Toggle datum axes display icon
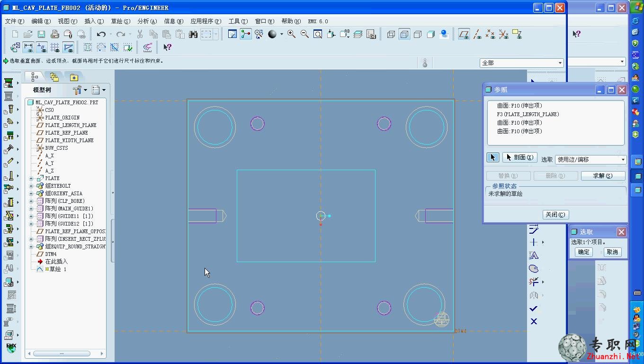 pos(477,34)
